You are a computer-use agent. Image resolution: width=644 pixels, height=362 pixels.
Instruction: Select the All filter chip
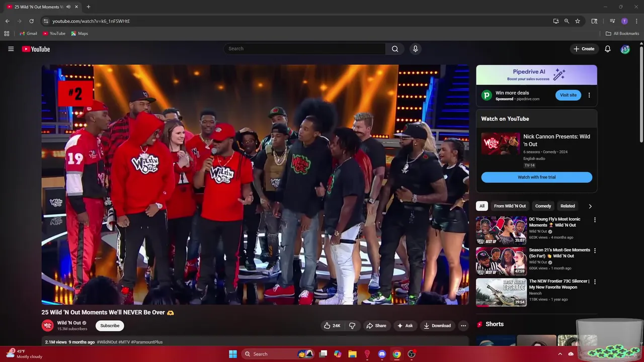(x=481, y=206)
